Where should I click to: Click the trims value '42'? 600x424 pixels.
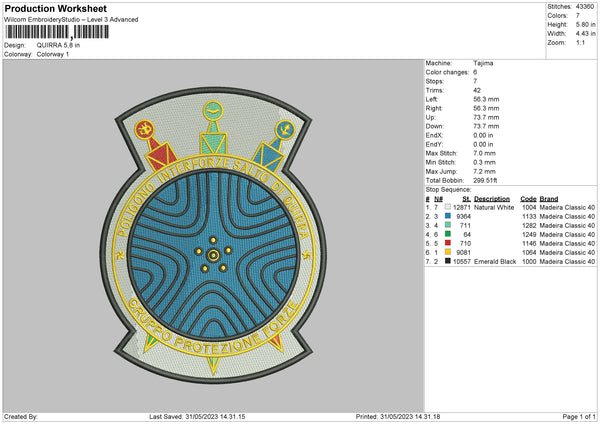(x=477, y=90)
